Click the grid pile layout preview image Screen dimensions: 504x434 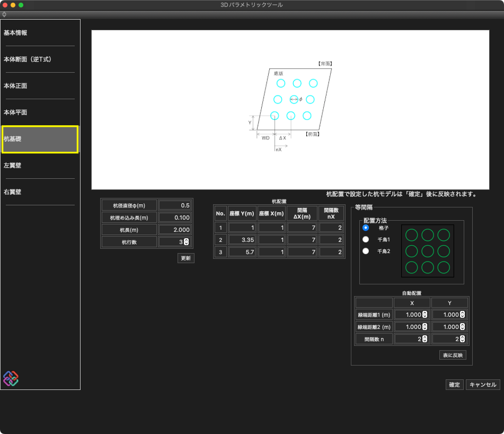[428, 251]
